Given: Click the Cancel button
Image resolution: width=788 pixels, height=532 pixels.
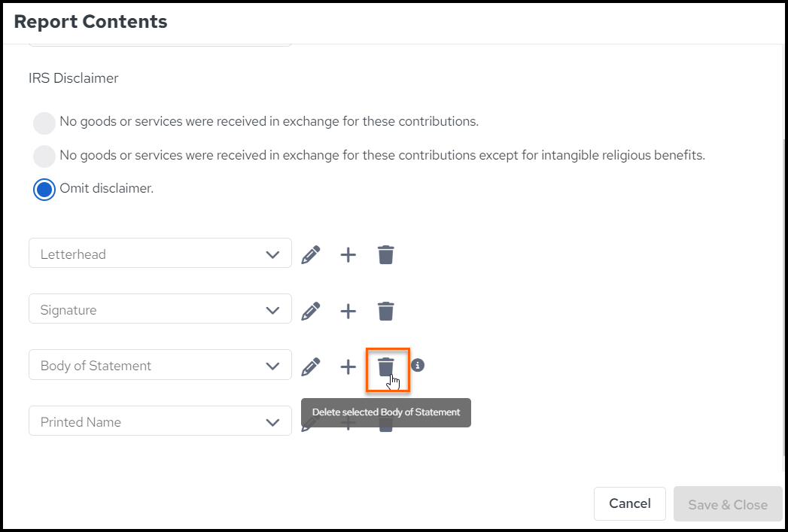Looking at the screenshot, I should (x=630, y=504).
